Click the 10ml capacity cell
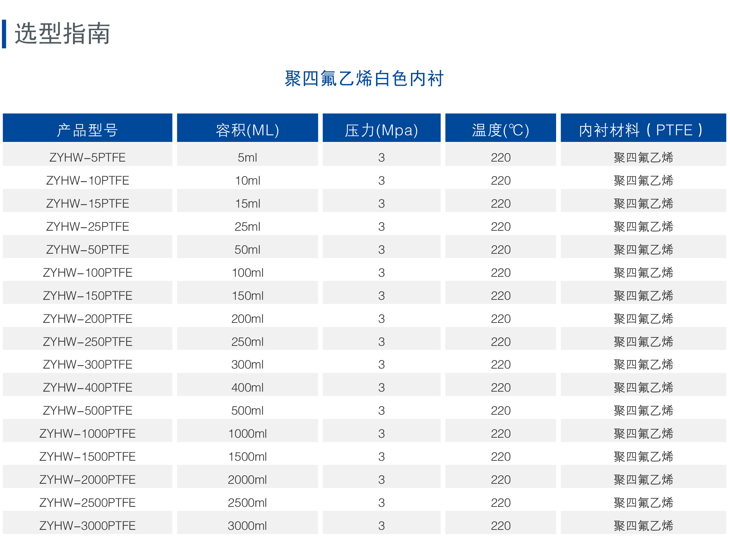The image size is (730, 560). [247, 181]
